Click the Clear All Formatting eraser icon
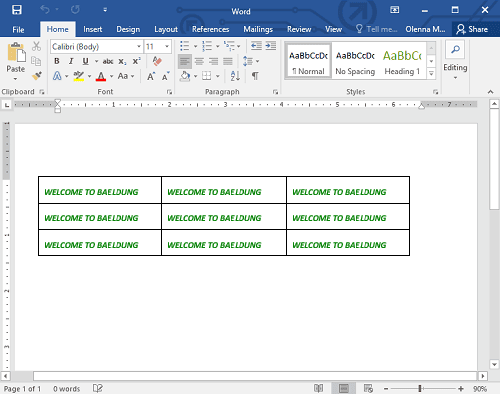Viewport: 500px width, 394px height. coord(157,61)
